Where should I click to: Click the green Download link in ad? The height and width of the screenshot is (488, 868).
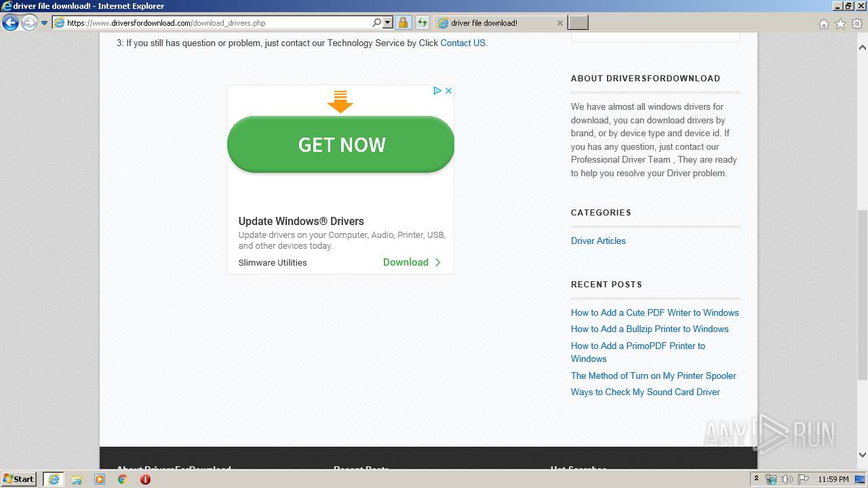[406, 262]
